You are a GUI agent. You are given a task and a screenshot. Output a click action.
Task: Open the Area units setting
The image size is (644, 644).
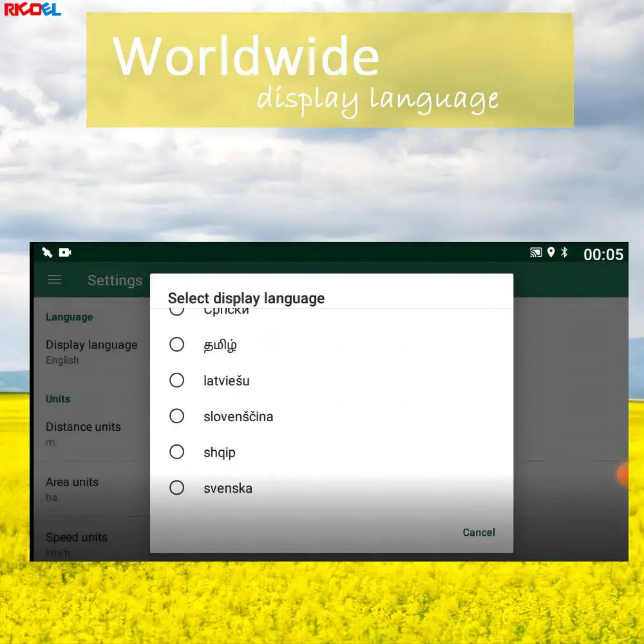[x=92, y=489]
